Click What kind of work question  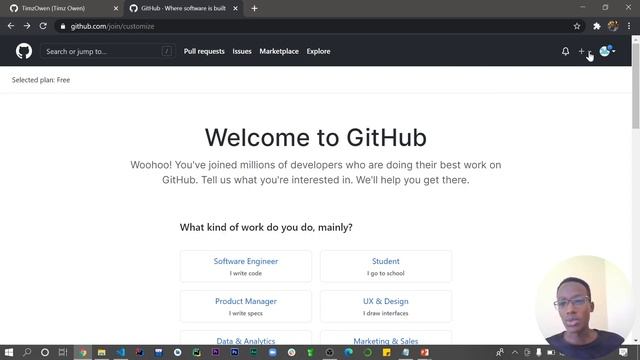[266, 227]
